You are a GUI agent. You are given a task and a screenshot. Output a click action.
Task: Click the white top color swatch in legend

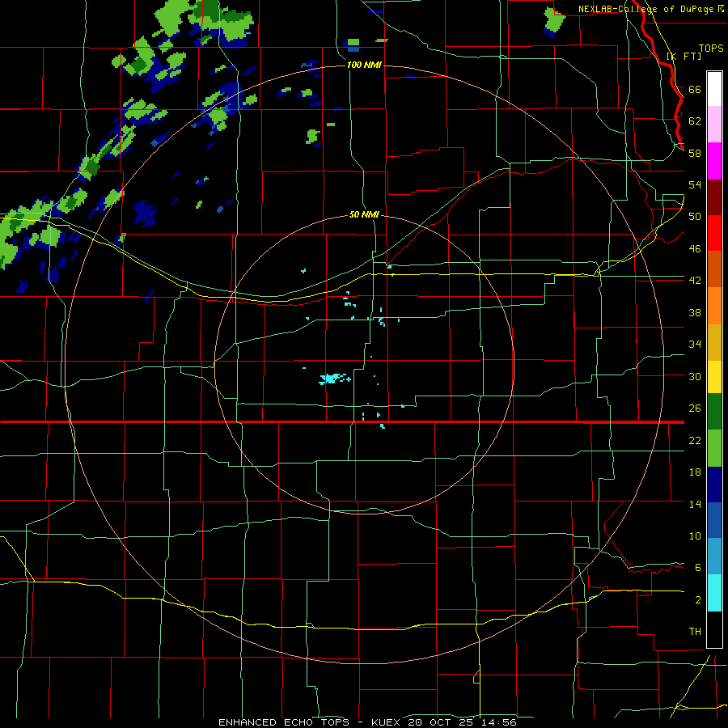click(714, 89)
